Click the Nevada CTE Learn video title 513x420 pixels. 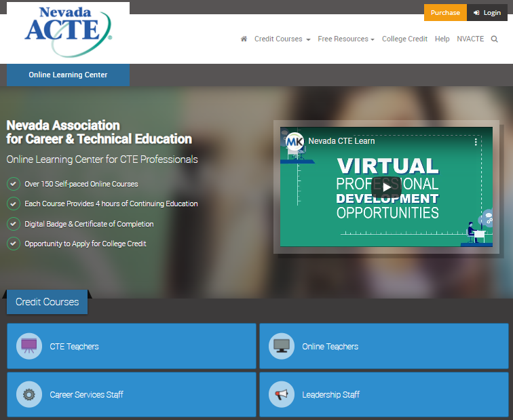coord(341,141)
